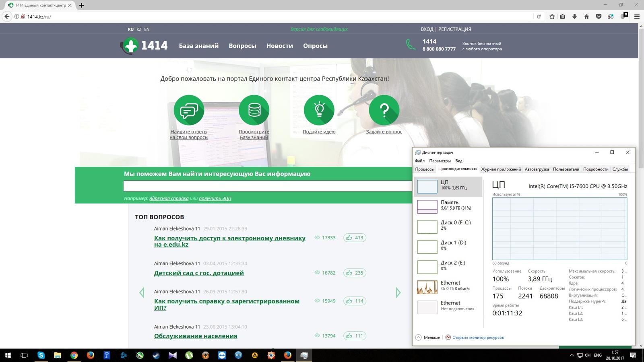The width and height of the screenshot is (644, 362).
Task: Click the 1414 site logo
Action: tap(144, 45)
